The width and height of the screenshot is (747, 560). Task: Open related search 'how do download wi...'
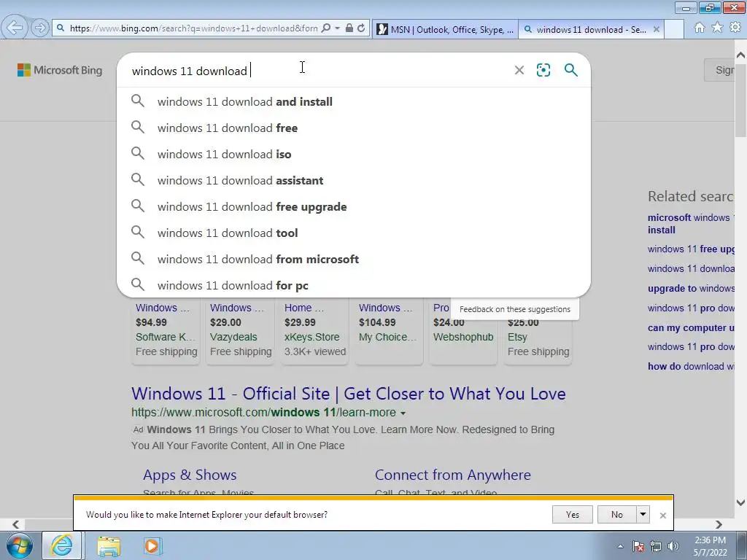[x=691, y=366]
